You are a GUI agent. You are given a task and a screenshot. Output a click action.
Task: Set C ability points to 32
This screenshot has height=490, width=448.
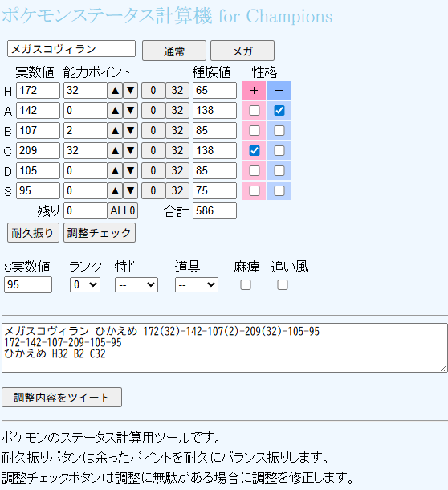click(177, 151)
